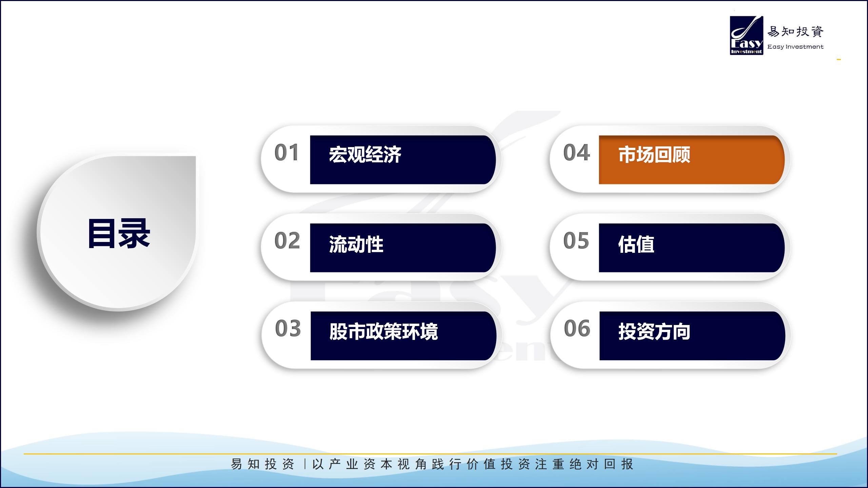868x488 pixels.
Task: Click the number 02 label
Action: point(287,241)
